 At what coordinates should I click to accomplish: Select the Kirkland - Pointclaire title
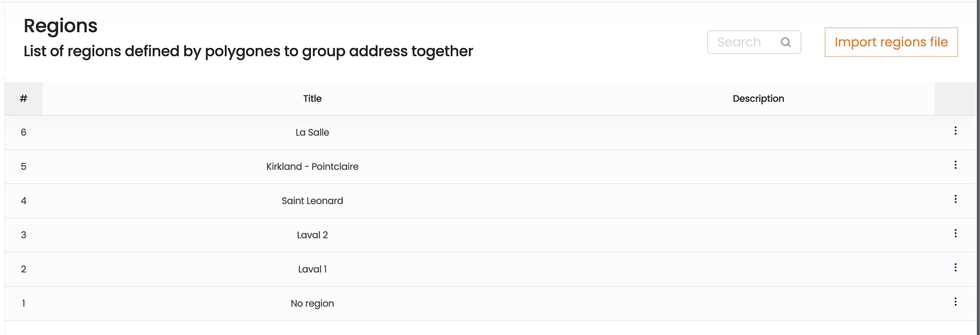pyautogui.click(x=312, y=167)
